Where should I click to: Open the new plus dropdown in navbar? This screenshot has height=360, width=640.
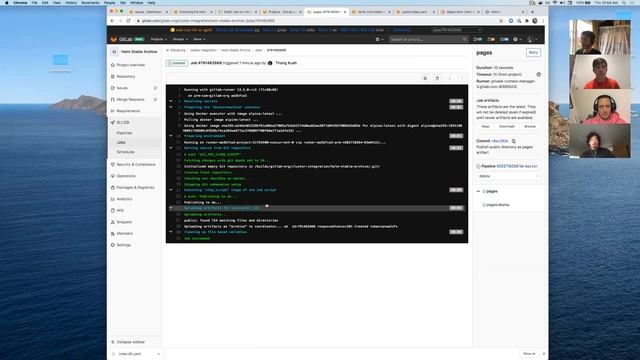point(379,39)
